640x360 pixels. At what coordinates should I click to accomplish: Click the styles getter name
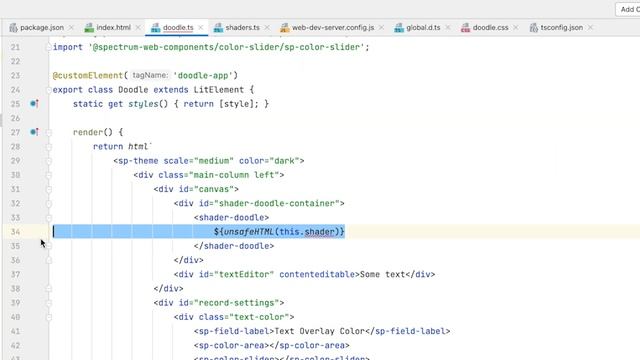pos(143,104)
